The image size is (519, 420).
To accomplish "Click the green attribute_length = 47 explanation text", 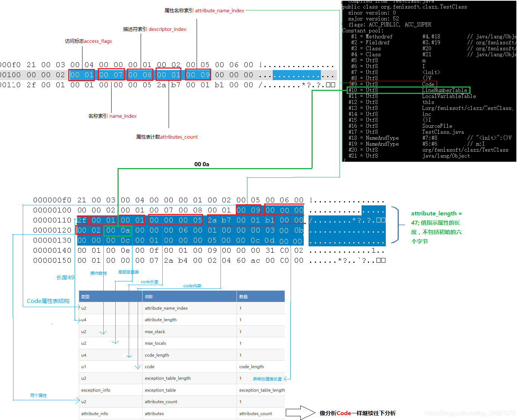I will click(x=437, y=227).
